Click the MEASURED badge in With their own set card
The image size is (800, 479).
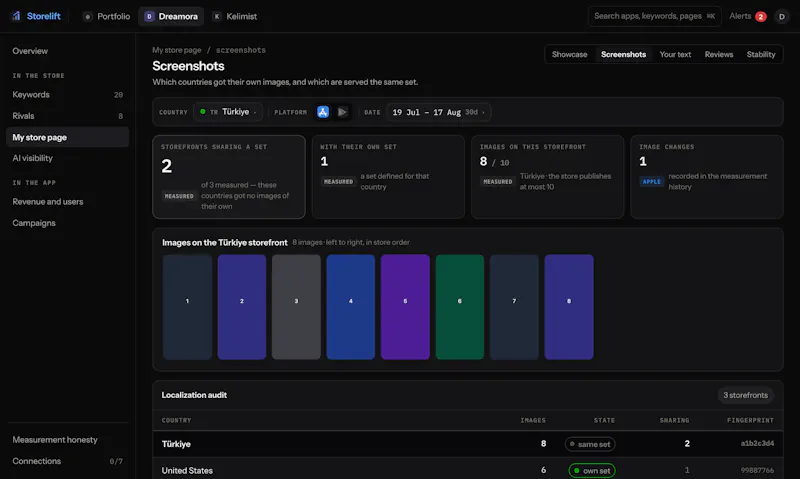point(338,182)
